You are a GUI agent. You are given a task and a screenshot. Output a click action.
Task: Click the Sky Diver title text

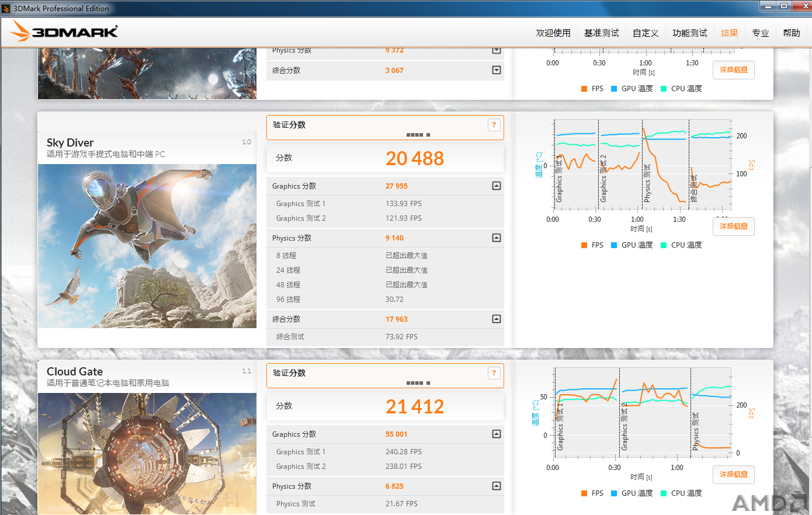coord(70,142)
